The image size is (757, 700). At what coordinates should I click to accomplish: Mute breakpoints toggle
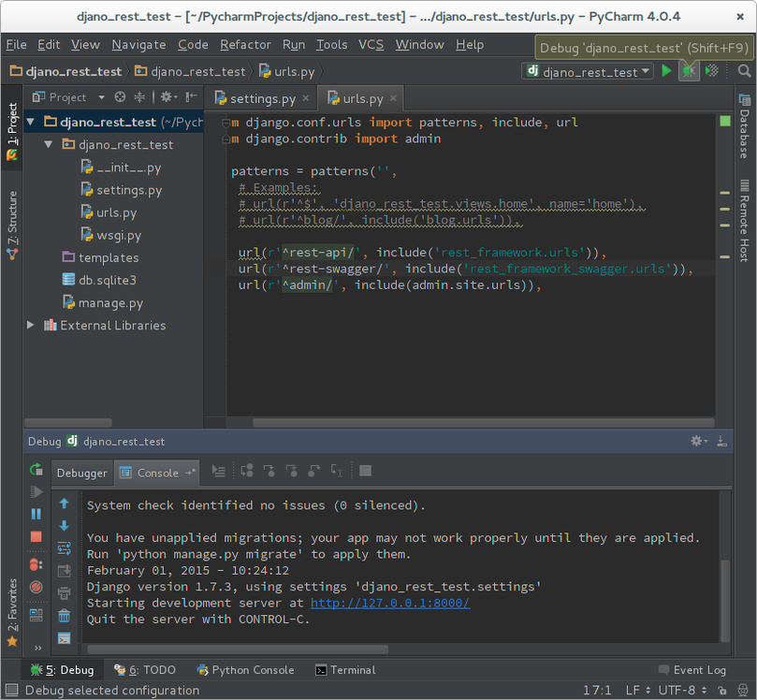(x=36, y=587)
